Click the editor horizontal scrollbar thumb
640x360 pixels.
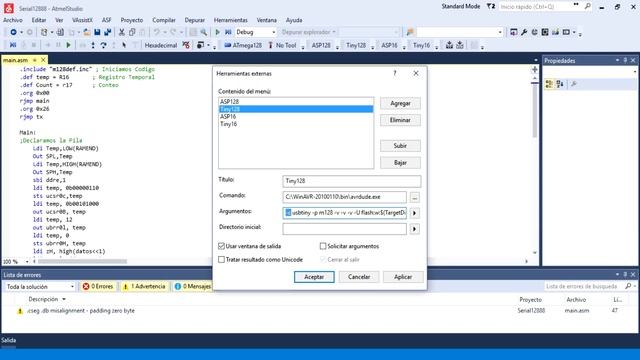point(82,261)
